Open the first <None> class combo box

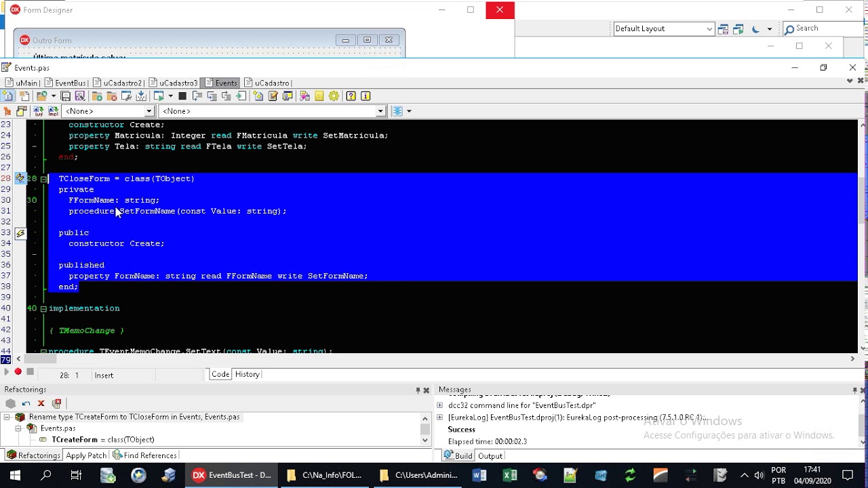click(149, 110)
